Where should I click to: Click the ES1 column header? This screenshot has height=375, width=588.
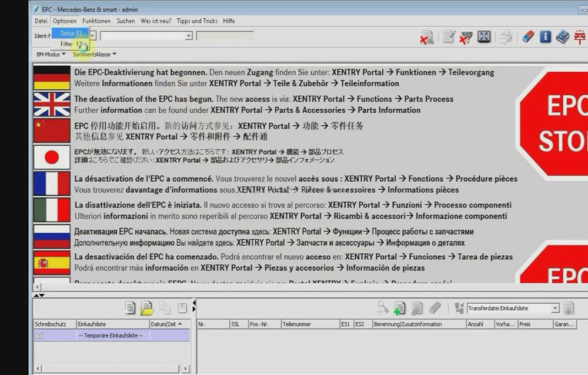pos(346,324)
